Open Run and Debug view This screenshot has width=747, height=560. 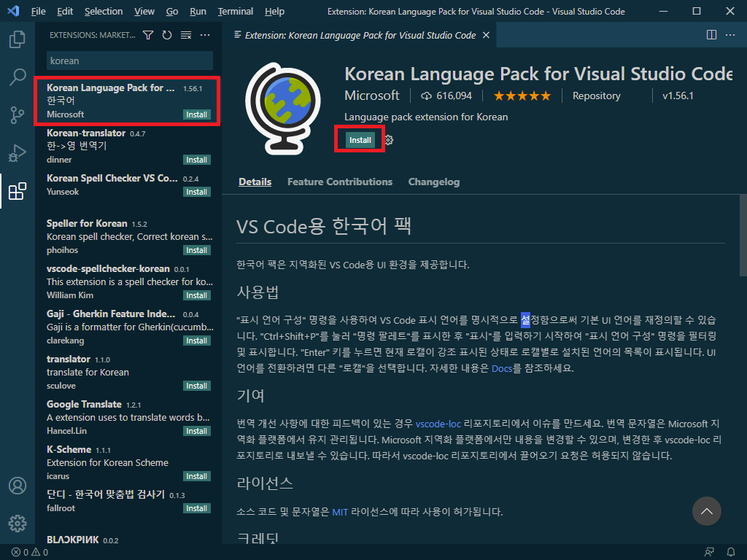click(18, 153)
